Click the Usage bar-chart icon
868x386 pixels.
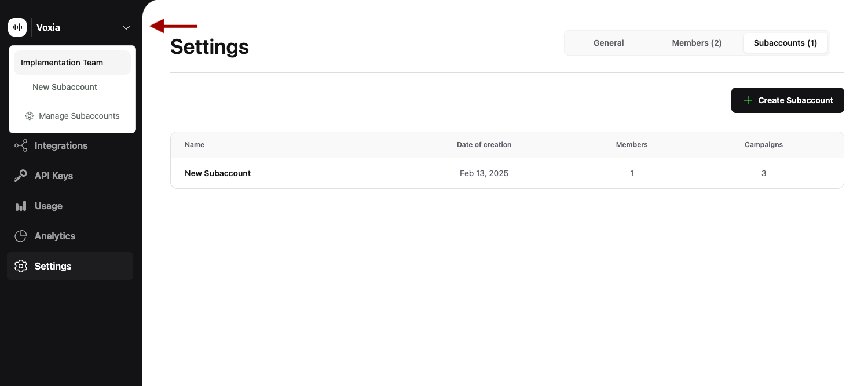21,206
